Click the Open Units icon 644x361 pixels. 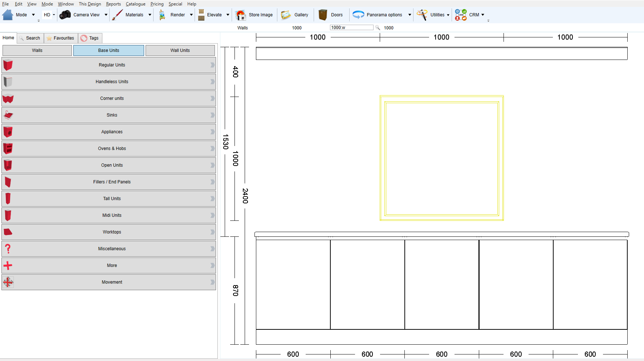(x=8, y=165)
